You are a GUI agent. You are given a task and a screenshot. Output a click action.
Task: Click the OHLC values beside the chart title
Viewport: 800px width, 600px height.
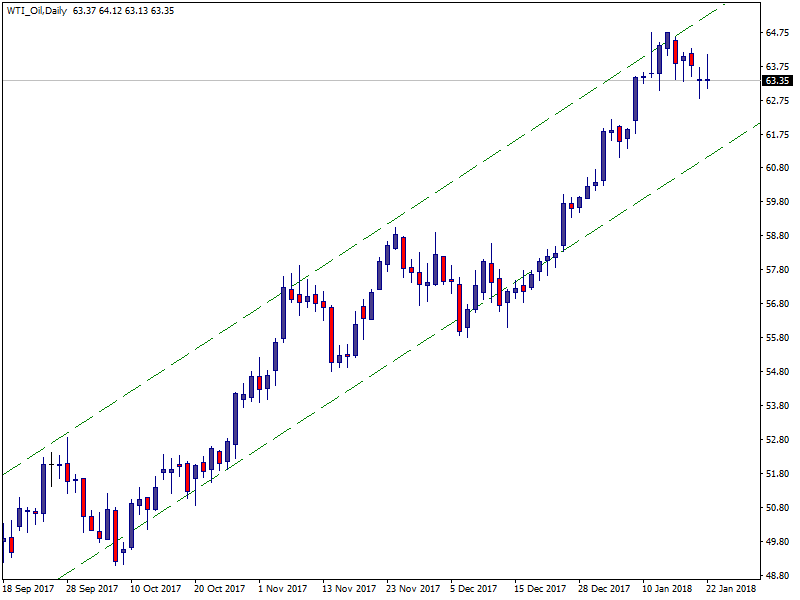(124, 10)
